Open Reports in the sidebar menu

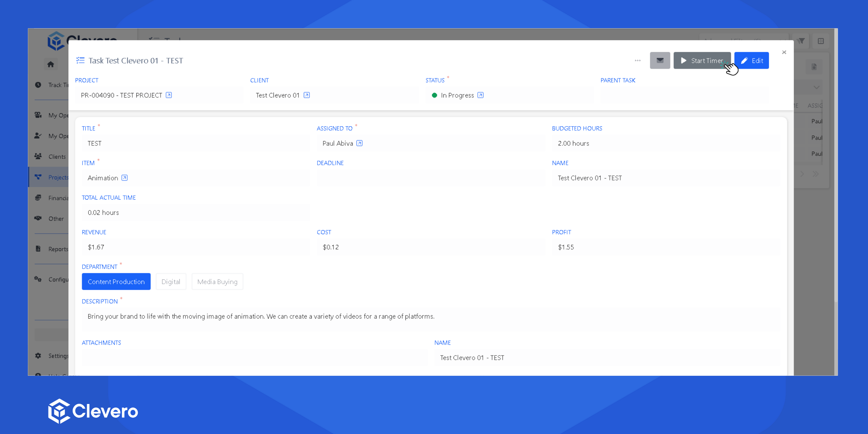pos(58,249)
